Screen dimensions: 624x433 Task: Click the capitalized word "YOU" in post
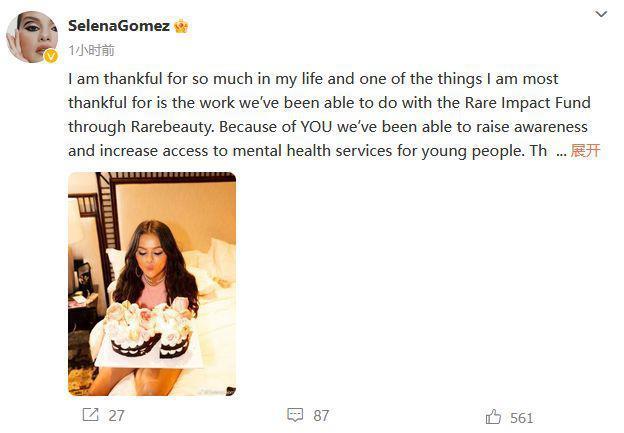click(x=306, y=127)
